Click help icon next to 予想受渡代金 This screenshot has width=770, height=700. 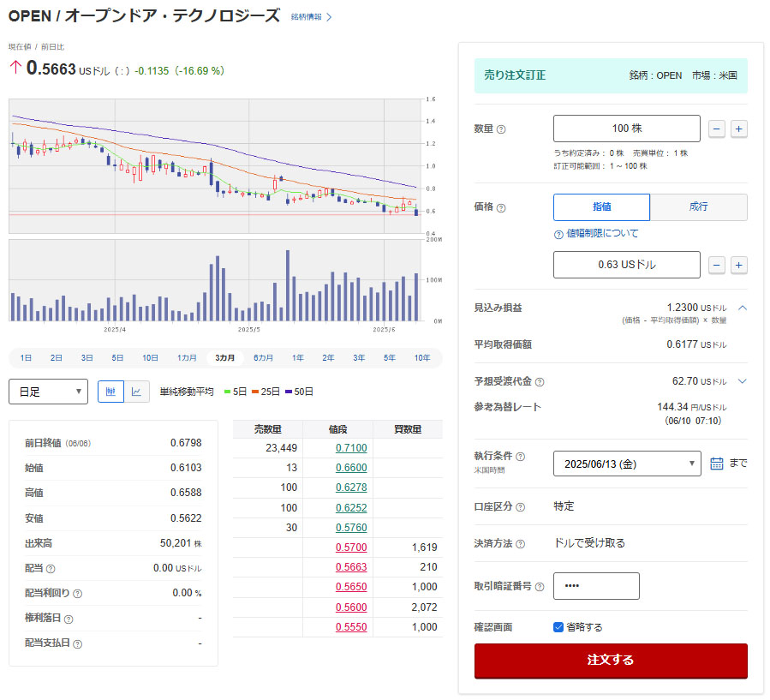coord(540,382)
